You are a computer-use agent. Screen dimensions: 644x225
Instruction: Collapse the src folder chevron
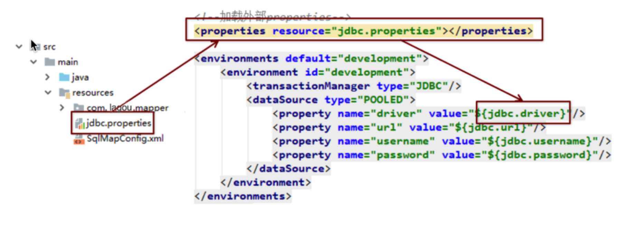click(19, 46)
